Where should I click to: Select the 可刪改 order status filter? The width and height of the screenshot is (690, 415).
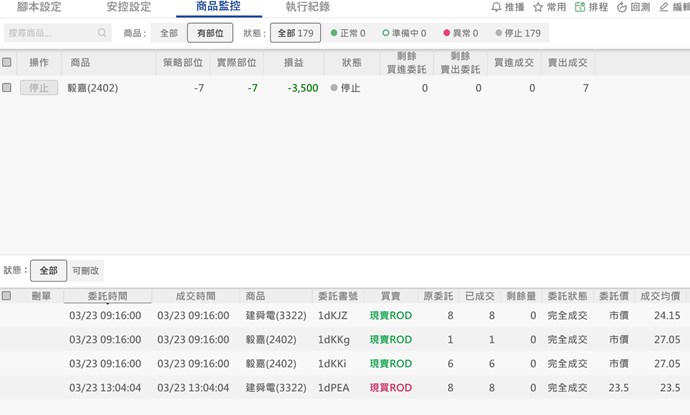tap(86, 270)
